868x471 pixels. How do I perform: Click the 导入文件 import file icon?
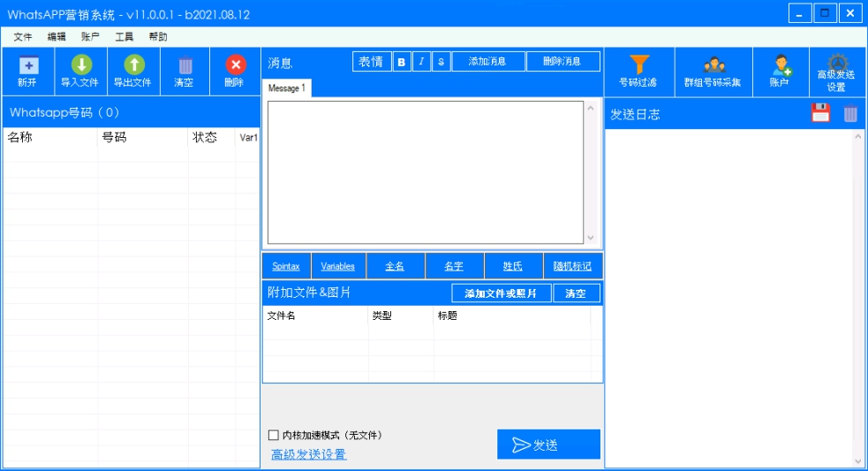[81, 65]
